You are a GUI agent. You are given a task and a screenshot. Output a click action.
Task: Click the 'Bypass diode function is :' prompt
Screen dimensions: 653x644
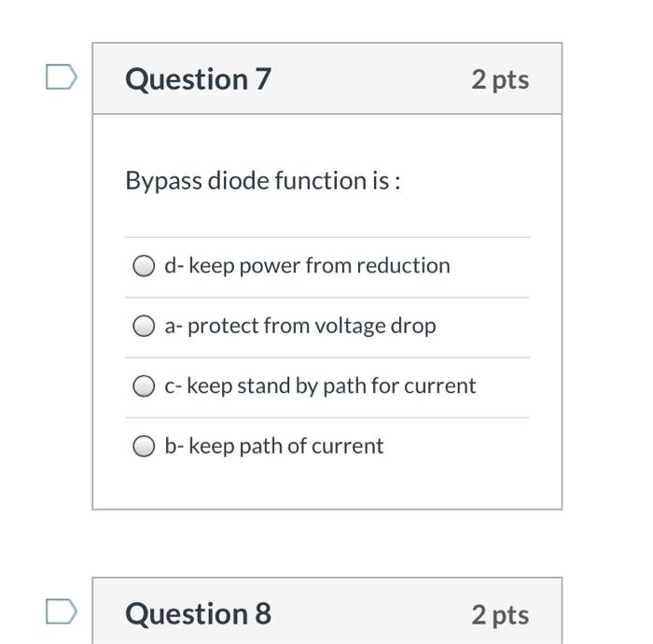263,180
